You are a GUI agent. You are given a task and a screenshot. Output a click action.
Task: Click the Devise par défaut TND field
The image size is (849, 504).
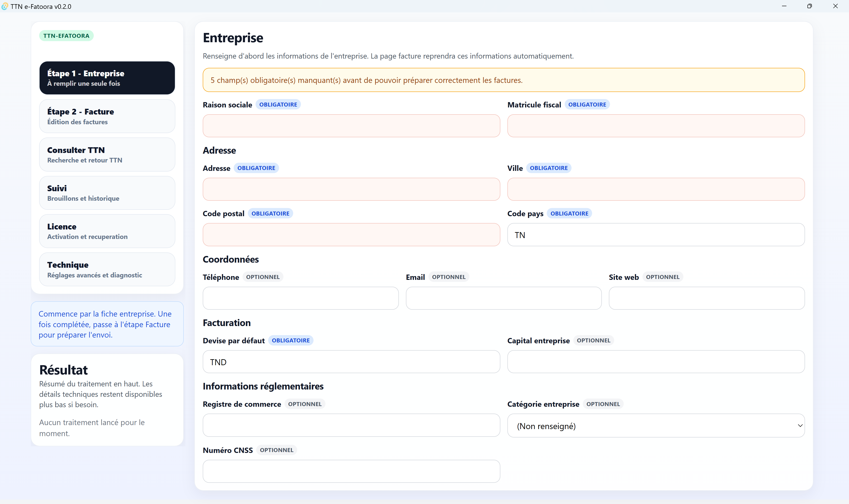tap(351, 362)
